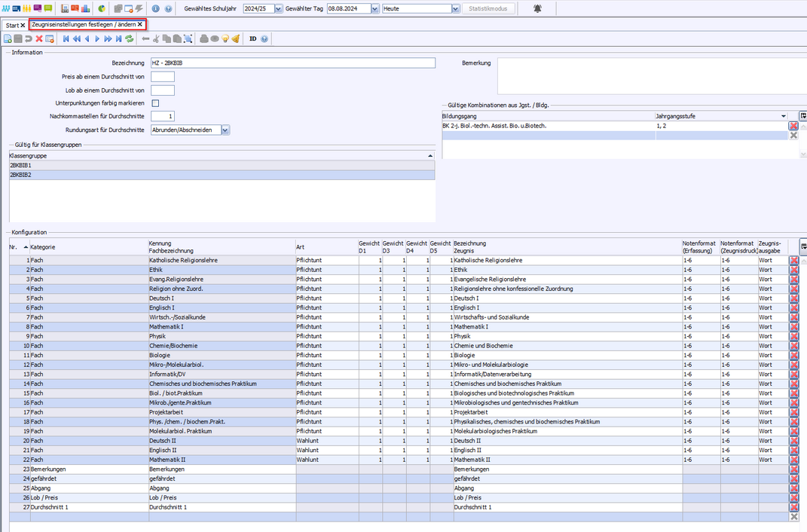Image resolution: width=807 pixels, height=532 pixels.
Task: Click the Statistikmodus button
Action: click(489, 9)
